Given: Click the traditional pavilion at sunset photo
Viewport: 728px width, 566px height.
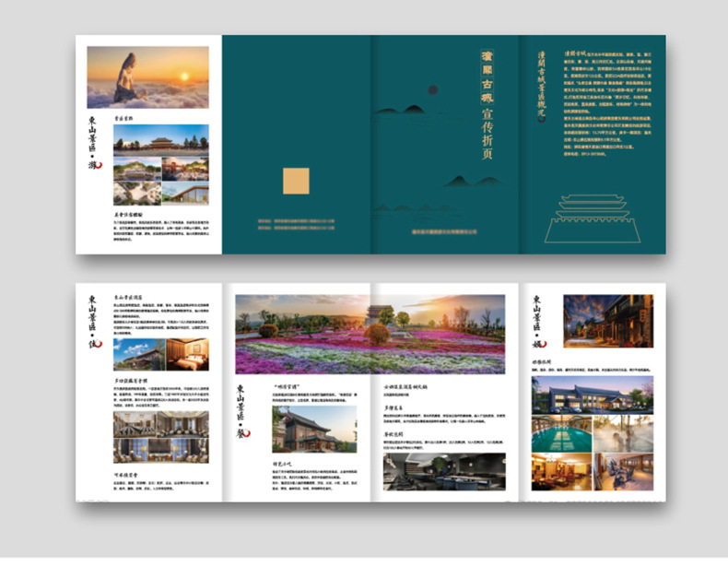Looking at the screenshot, I should [314, 430].
